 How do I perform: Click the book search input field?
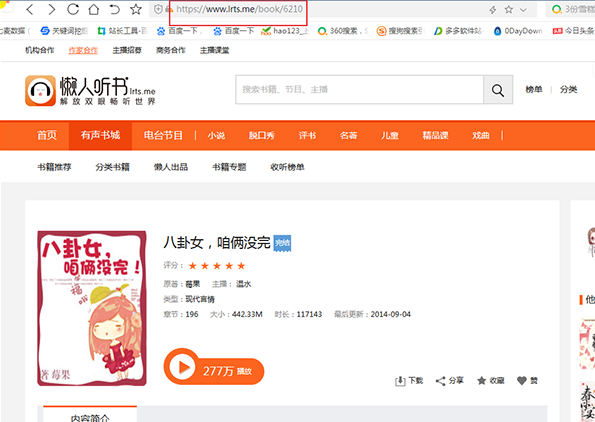click(359, 90)
